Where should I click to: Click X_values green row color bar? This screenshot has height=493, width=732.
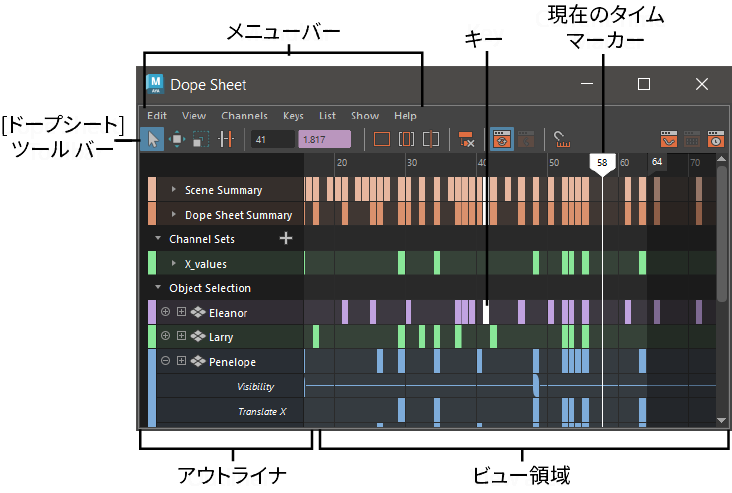tap(152, 263)
